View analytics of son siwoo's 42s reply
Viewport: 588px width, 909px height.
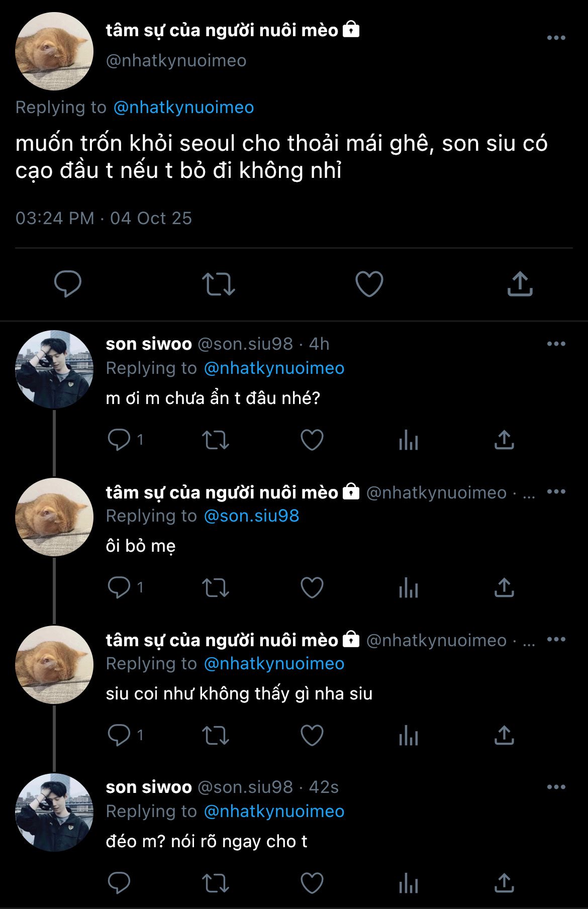[x=408, y=883]
